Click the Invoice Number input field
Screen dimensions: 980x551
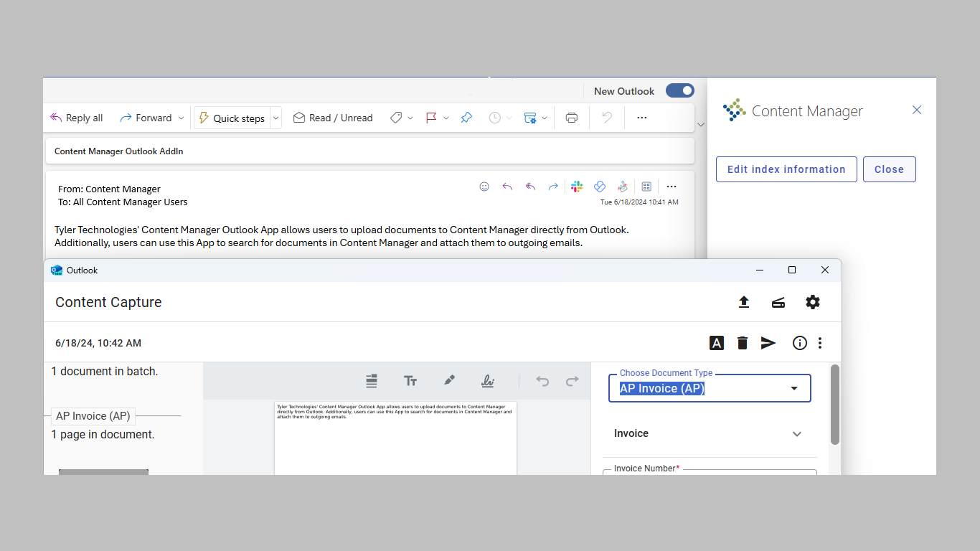(x=710, y=472)
